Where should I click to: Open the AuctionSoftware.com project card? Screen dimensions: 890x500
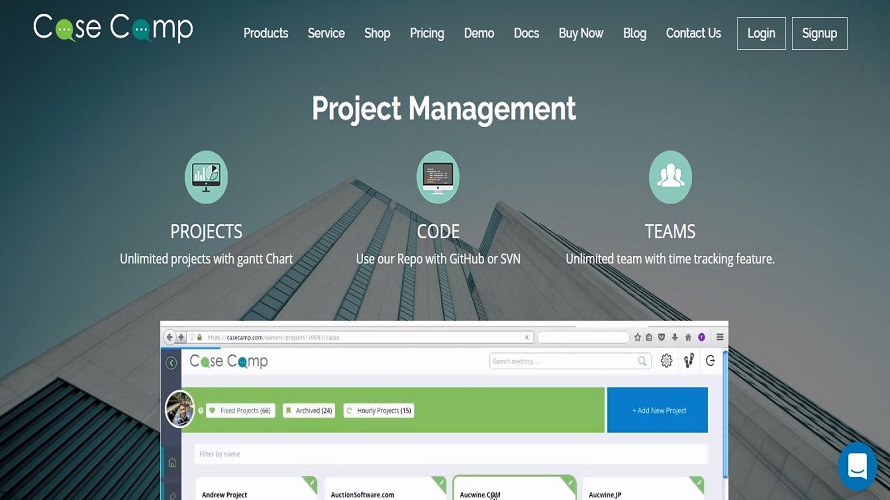click(x=385, y=489)
